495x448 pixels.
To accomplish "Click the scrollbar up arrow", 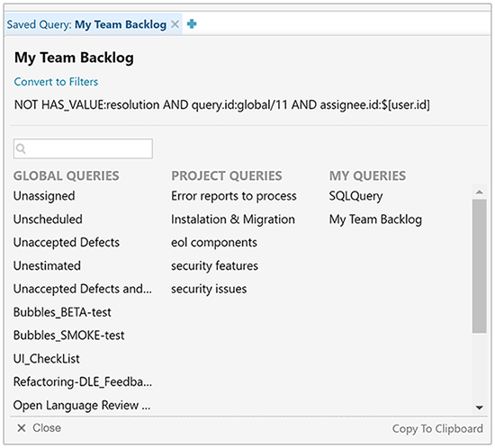I will pos(479,193).
